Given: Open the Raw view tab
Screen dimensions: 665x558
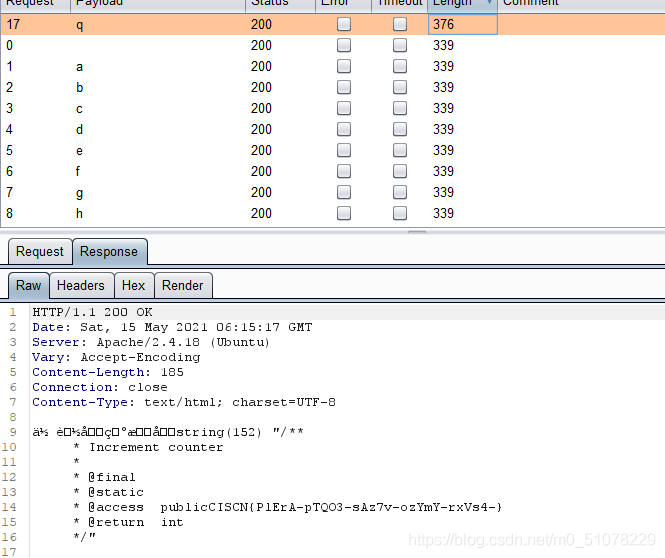Looking at the screenshot, I should [28, 285].
